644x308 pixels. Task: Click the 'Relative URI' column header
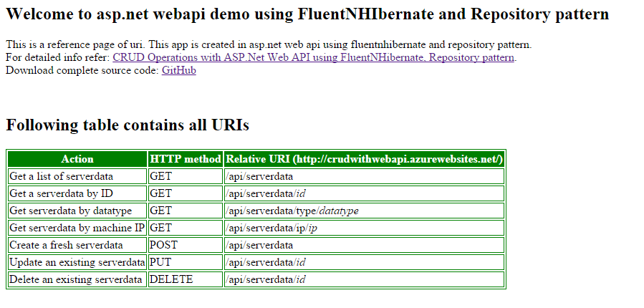[365, 159]
